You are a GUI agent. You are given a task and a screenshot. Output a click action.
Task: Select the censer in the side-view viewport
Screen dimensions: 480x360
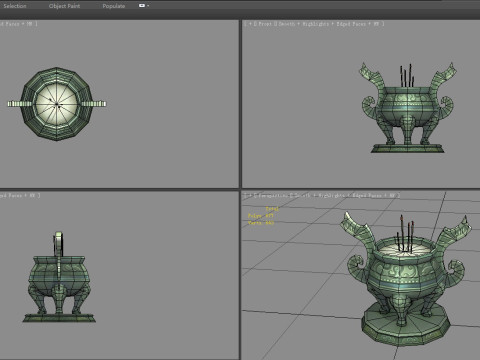click(x=59, y=277)
